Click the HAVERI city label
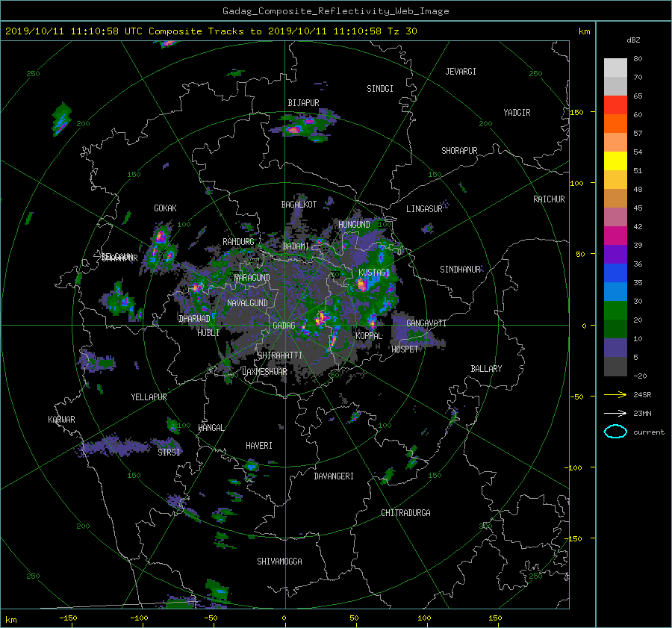672x628 pixels. point(259,446)
